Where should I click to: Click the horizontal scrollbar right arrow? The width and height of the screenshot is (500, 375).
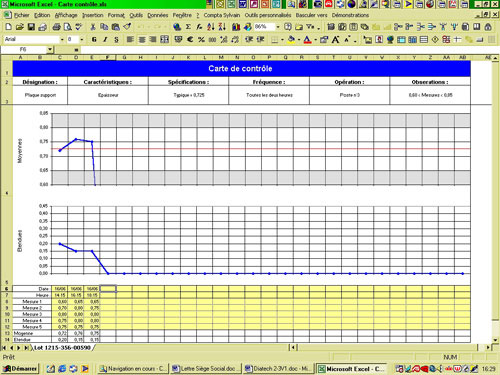click(x=488, y=347)
